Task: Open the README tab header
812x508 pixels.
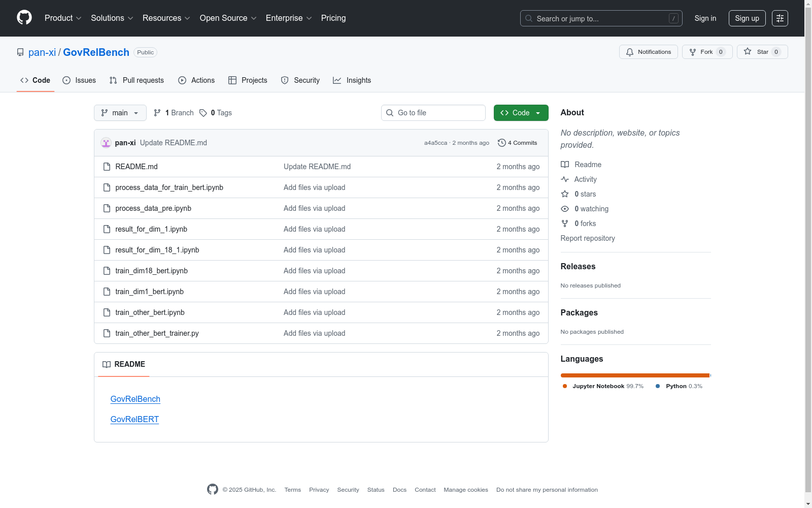Action: (x=124, y=364)
